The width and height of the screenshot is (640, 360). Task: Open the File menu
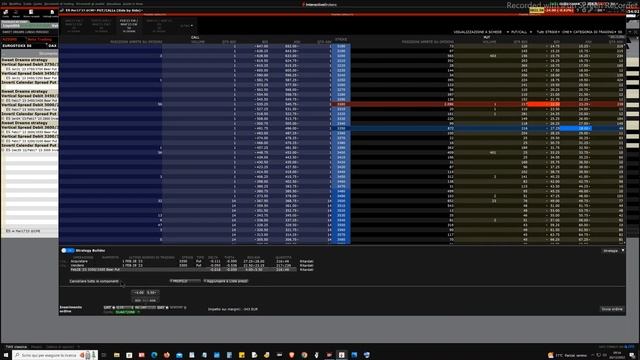(4, 4)
